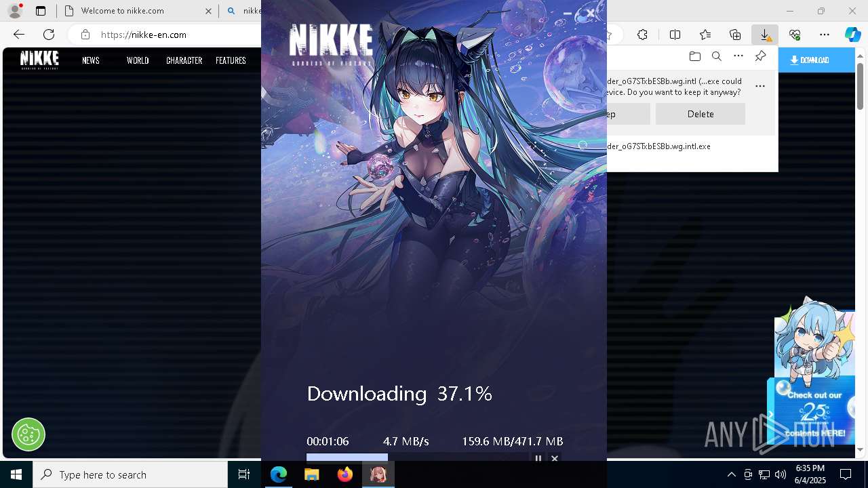Screen dimensions: 868x488
Task: Toggle Edge Downloads flyout button
Action: pyautogui.click(x=765, y=35)
